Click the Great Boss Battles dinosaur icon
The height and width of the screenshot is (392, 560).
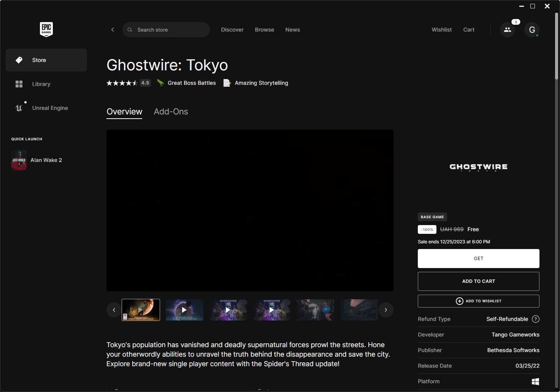[x=160, y=83]
